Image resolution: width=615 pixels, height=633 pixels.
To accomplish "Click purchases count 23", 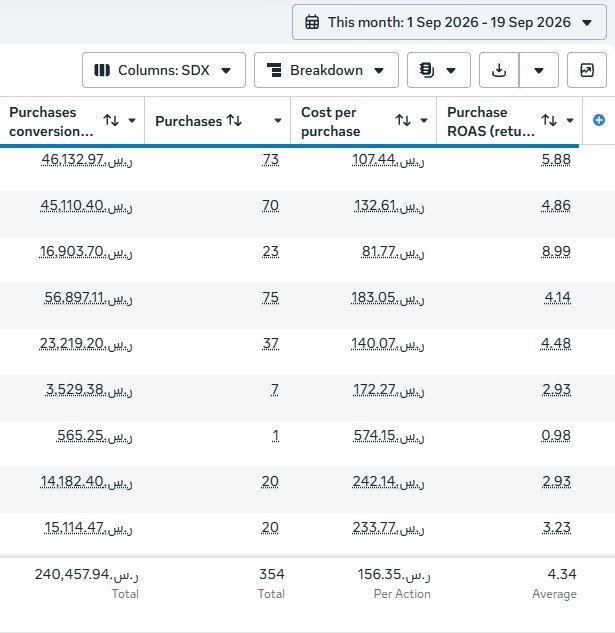I will [x=271, y=252].
